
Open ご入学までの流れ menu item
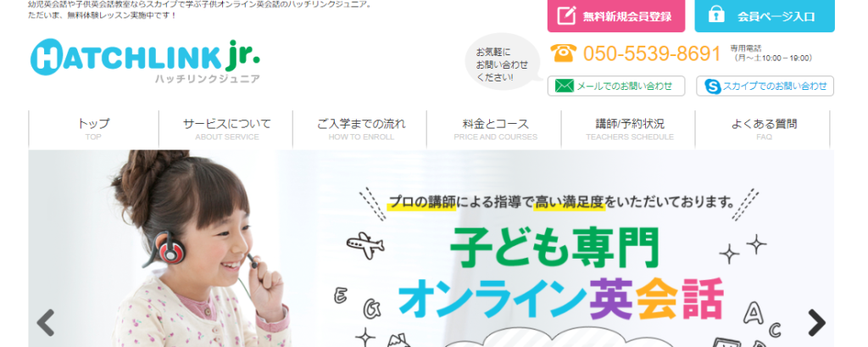point(360,129)
